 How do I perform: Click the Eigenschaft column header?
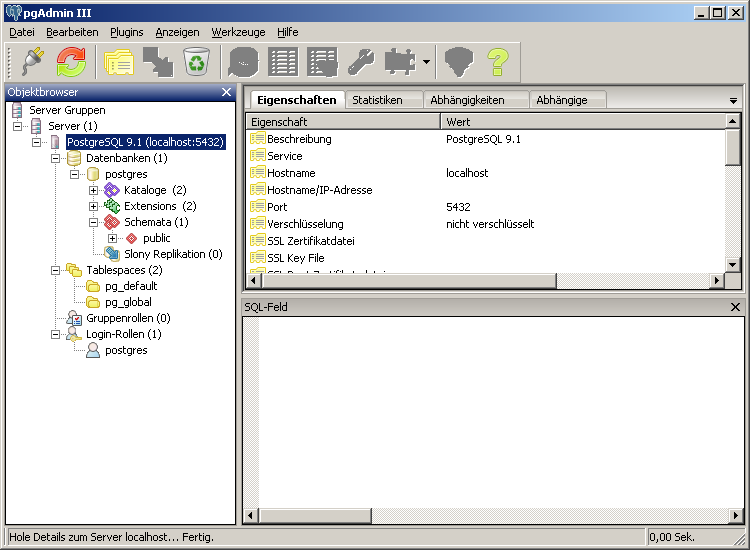tap(343, 121)
